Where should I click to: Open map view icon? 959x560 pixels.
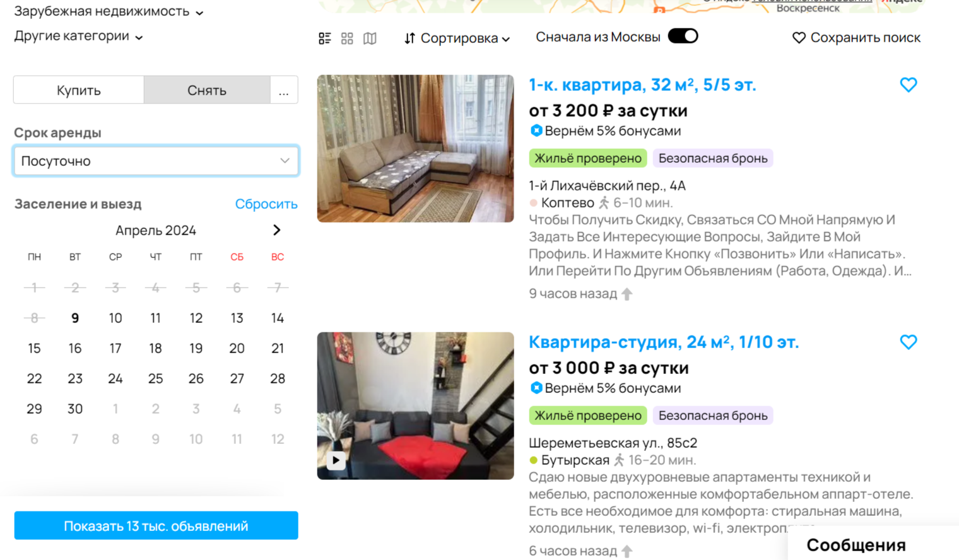tap(370, 38)
